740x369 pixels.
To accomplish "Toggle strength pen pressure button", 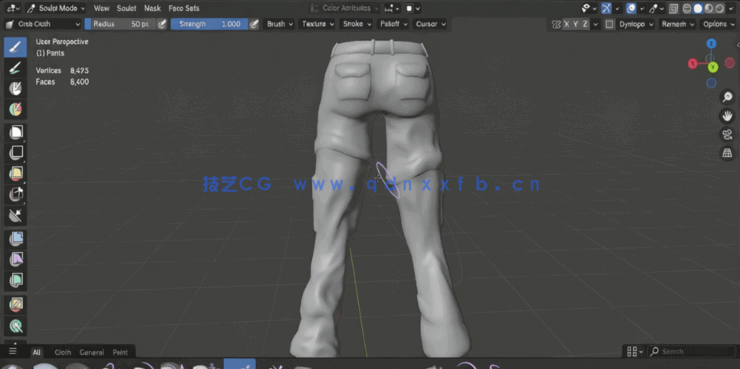I will pyautogui.click(x=254, y=24).
